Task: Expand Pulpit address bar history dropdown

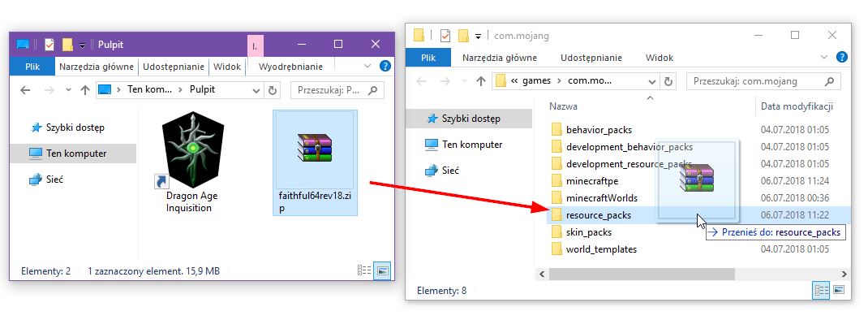Action: [x=256, y=90]
